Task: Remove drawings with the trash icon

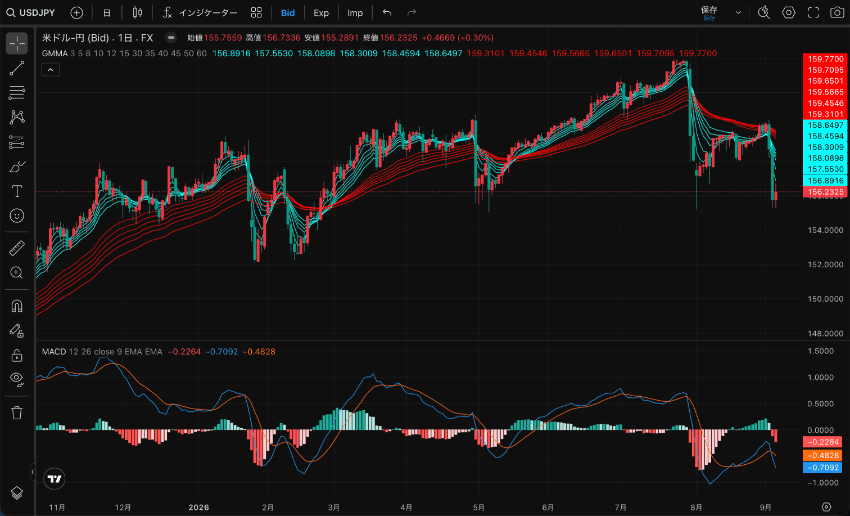Action: click(17, 412)
